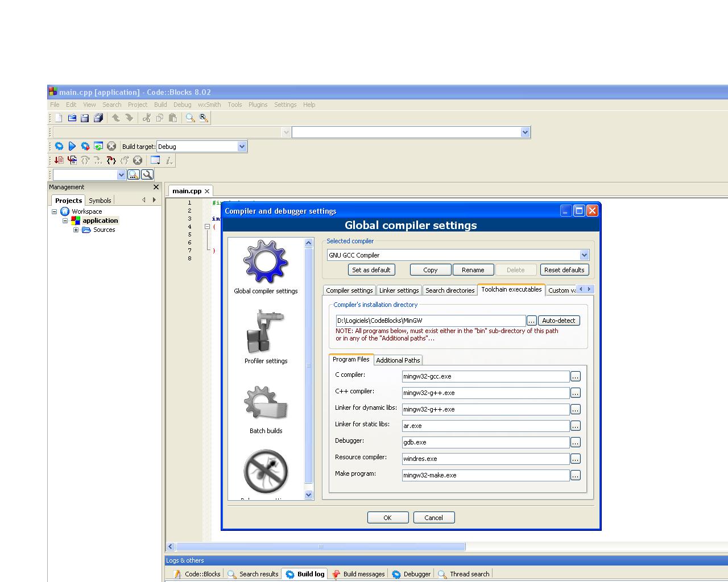Image resolution: width=728 pixels, height=582 pixels.
Task: Click the Run to cursor icon
Action: (x=72, y=160)
